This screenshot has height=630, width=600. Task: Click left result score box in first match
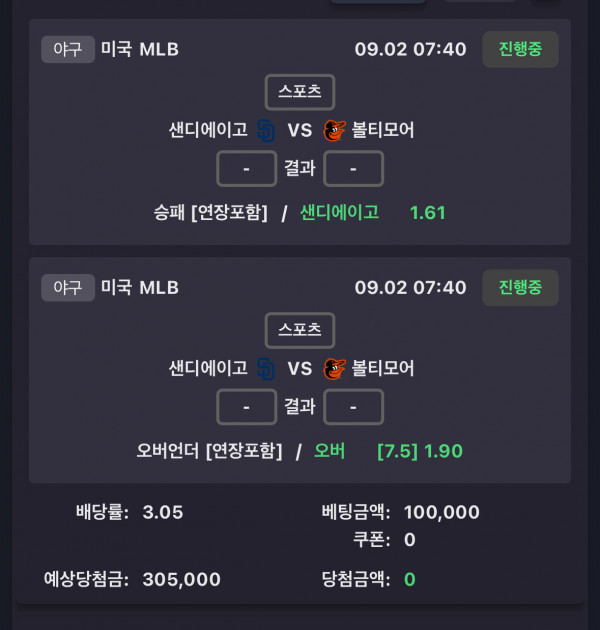(247, 169)
